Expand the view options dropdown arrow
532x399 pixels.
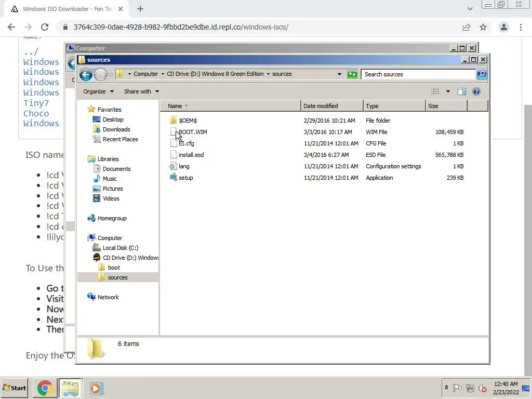tap(448, 91)
